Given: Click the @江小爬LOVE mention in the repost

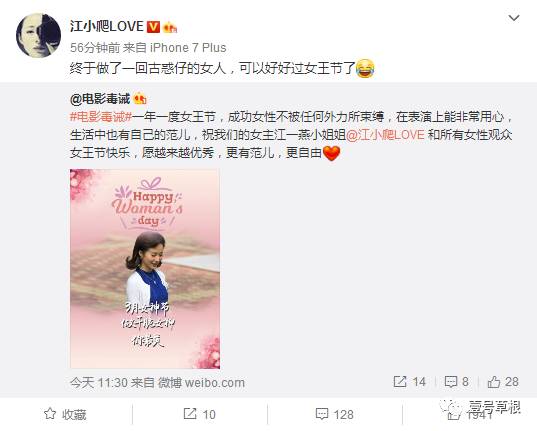Looking at the screenshot, I should point(385,135).
